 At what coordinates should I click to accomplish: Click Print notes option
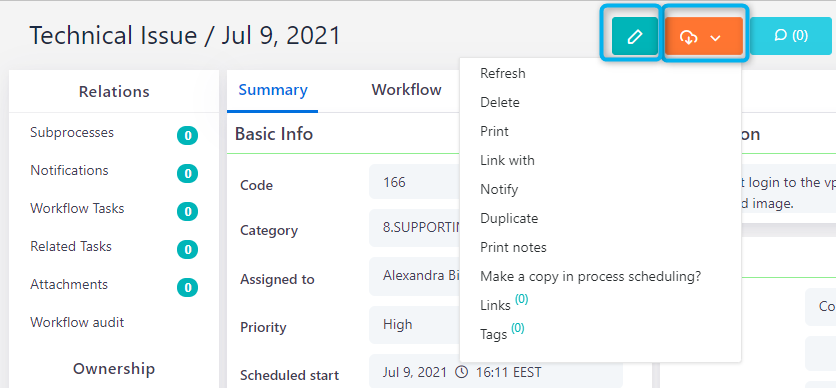pos(513,247)
